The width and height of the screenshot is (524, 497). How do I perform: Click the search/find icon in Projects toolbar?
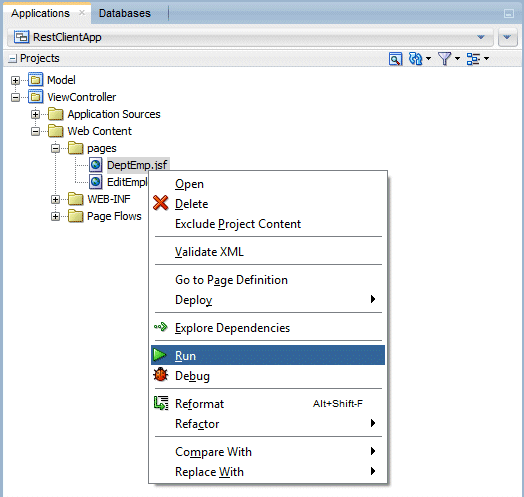395,59
